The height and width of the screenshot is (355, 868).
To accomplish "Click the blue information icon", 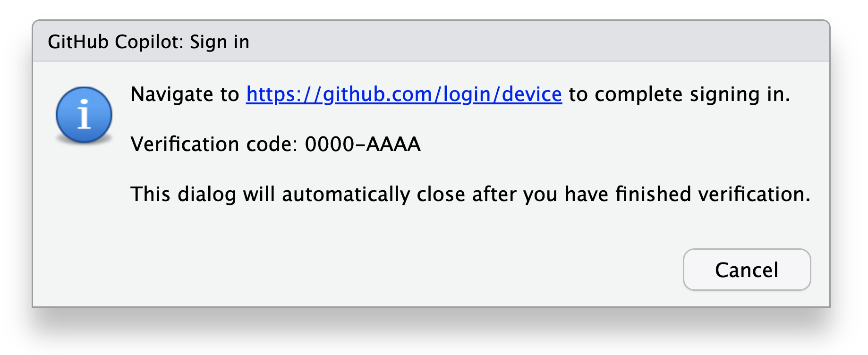I will [84, 115].
